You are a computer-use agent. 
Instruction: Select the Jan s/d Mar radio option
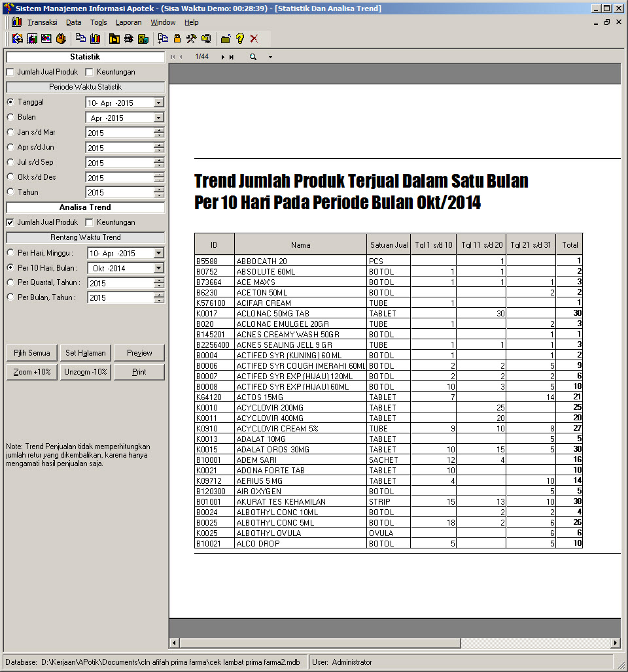click(x=10, y=132)
